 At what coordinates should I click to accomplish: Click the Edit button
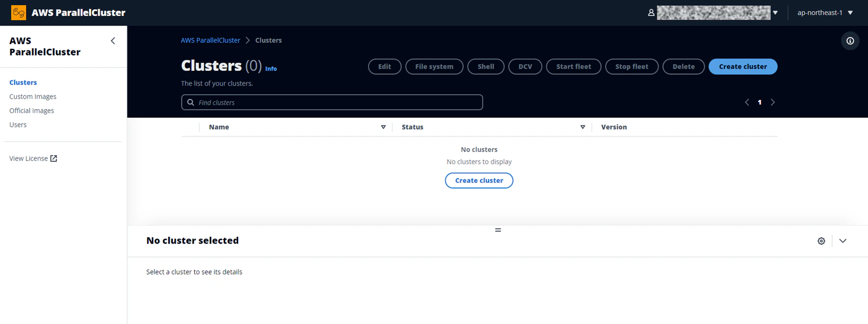pyautogui.click(x=385, y=67)
